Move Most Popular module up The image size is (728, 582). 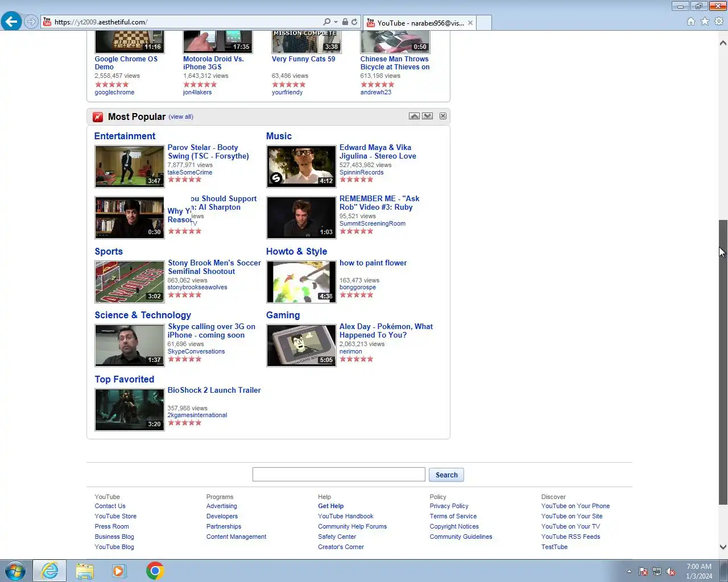pyautogui.click(x=414, y=116)
